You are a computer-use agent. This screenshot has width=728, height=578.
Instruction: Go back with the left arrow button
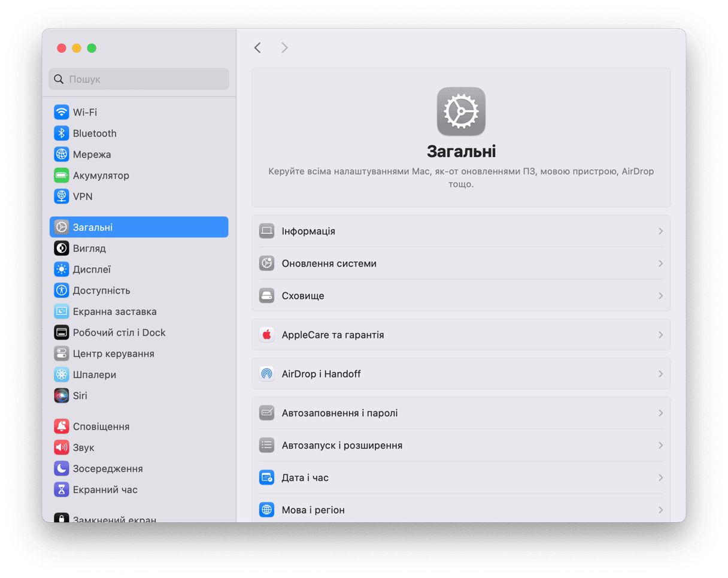point(257,48)
